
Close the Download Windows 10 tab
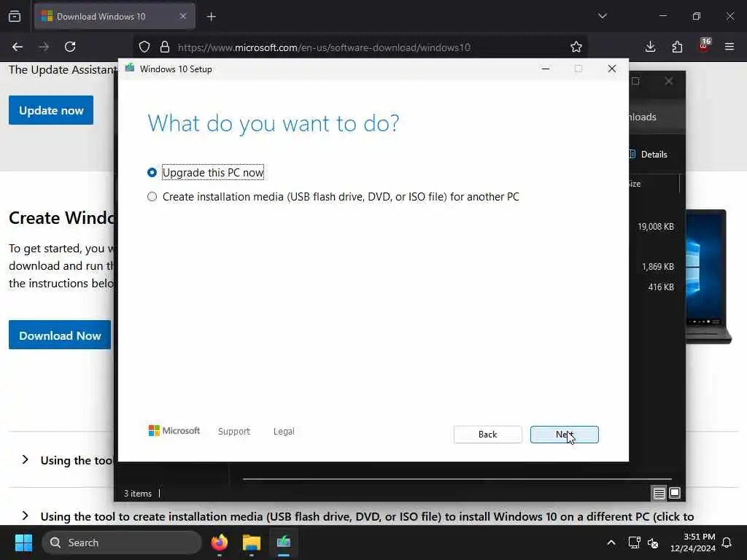[183, 16]
